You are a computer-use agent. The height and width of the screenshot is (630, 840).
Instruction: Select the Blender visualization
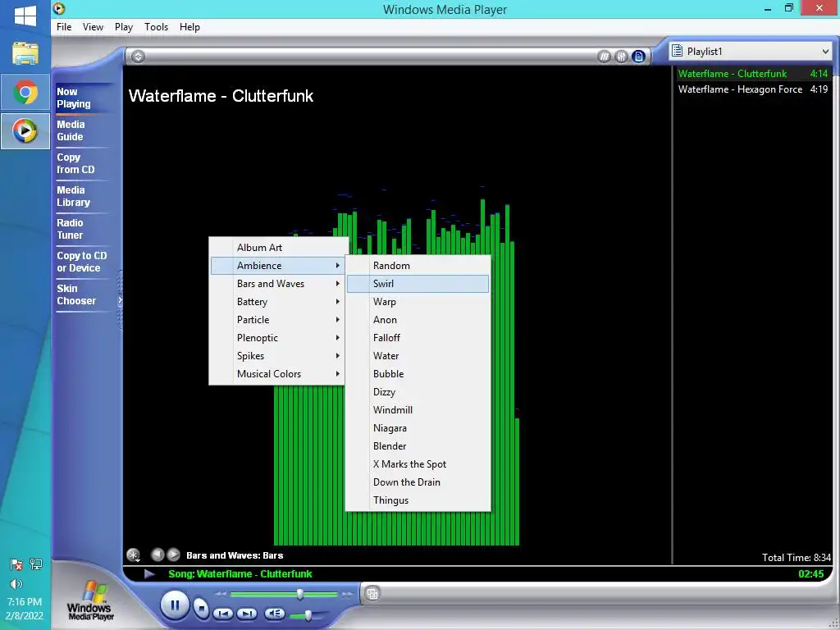(418, 446)
